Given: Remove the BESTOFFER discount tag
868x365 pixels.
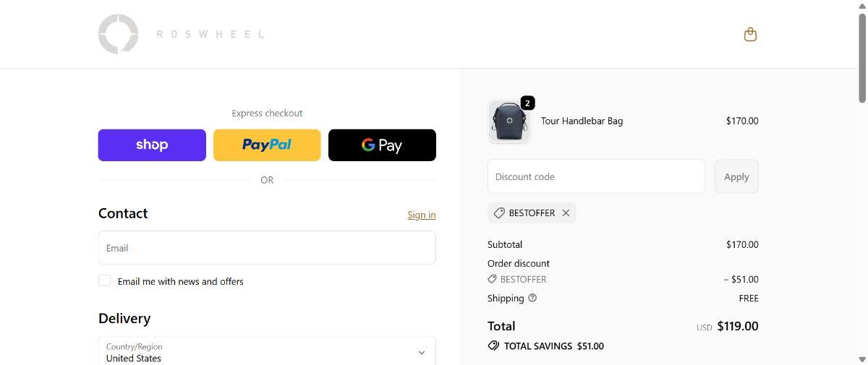Looking at the screenshot, I should [x=566, y=212].
